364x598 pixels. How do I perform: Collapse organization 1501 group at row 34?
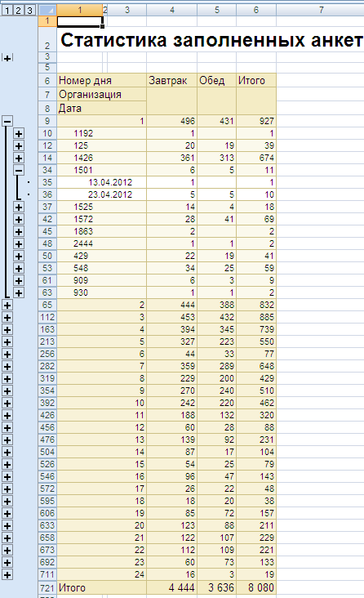click(19, 170)
